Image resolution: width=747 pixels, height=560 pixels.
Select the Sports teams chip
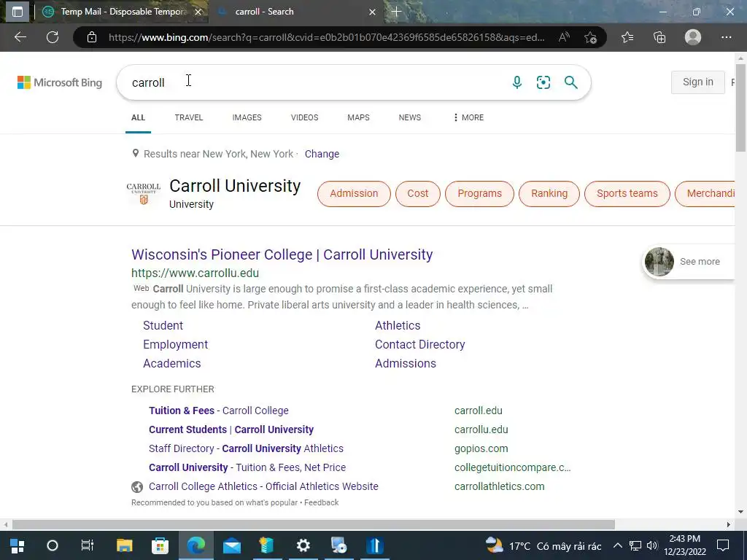coord(627,193)
